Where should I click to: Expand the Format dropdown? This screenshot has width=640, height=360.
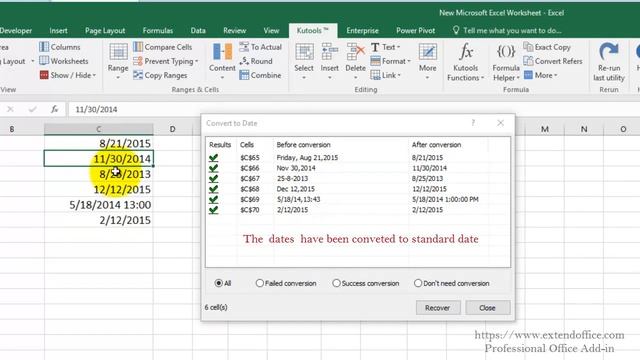[390, 61]
